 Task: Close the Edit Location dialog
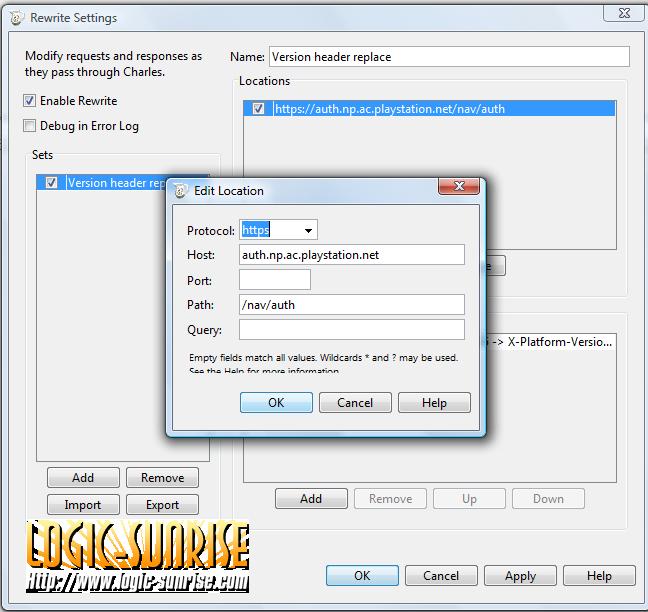(x=459, y=186)
